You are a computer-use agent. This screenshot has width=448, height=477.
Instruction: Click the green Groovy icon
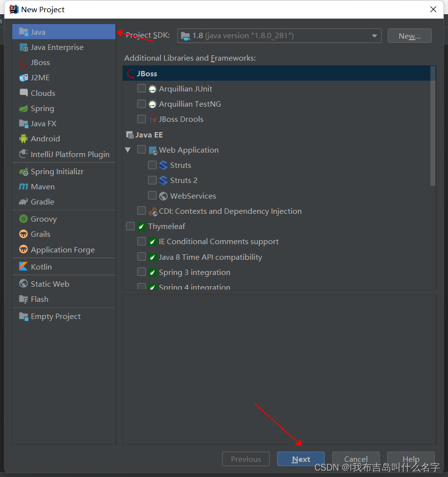(23, 219)
